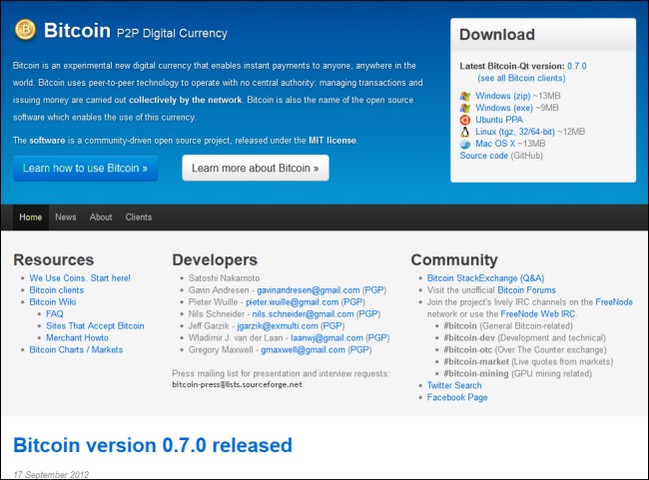The image size is (649, 480).
Task: Open the News navigation tab
Action: 66,217
